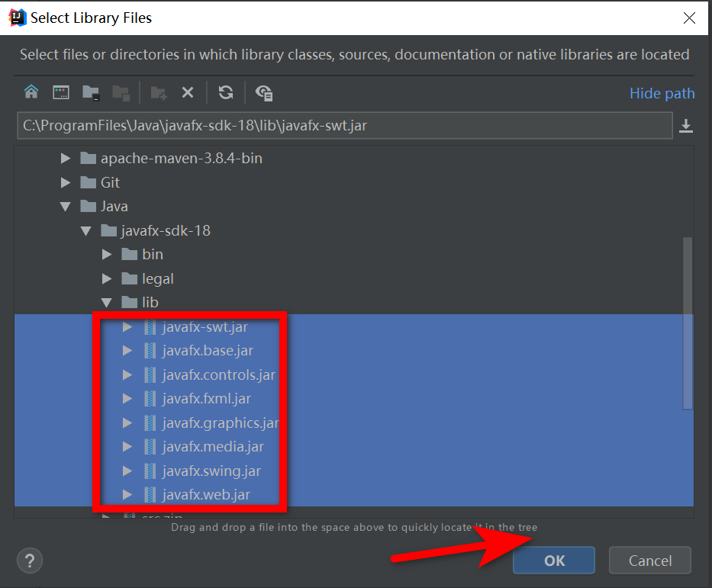Viewport: 712px width, 588px height.
Task: Expand the javafx.graphics.jar archive
Action: (127, 423)
